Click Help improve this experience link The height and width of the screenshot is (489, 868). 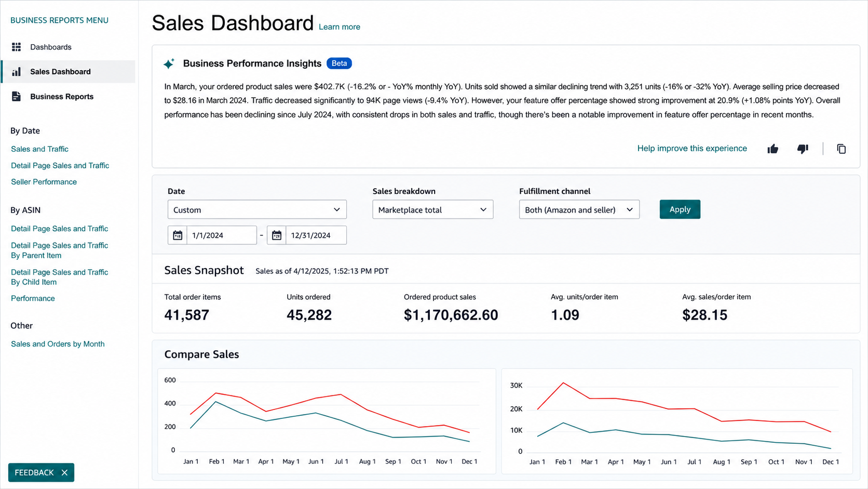(692, 149)
